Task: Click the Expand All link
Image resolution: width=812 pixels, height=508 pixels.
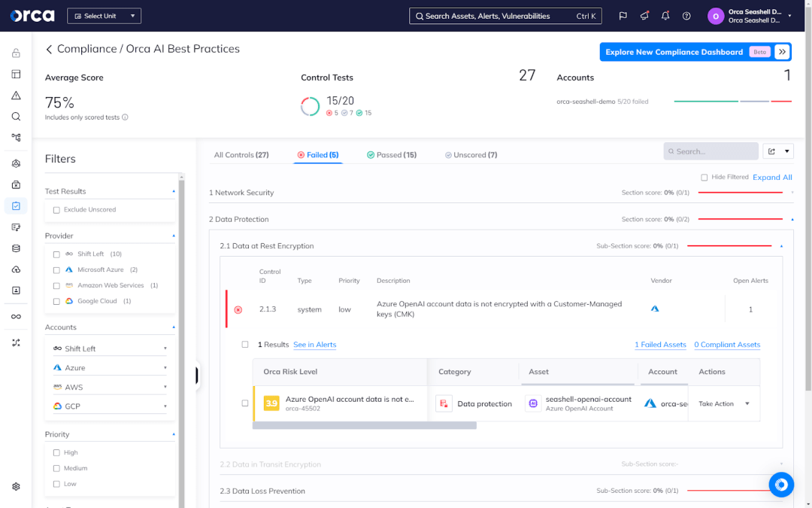Action: pyautogui.click(x=772, y=178)
